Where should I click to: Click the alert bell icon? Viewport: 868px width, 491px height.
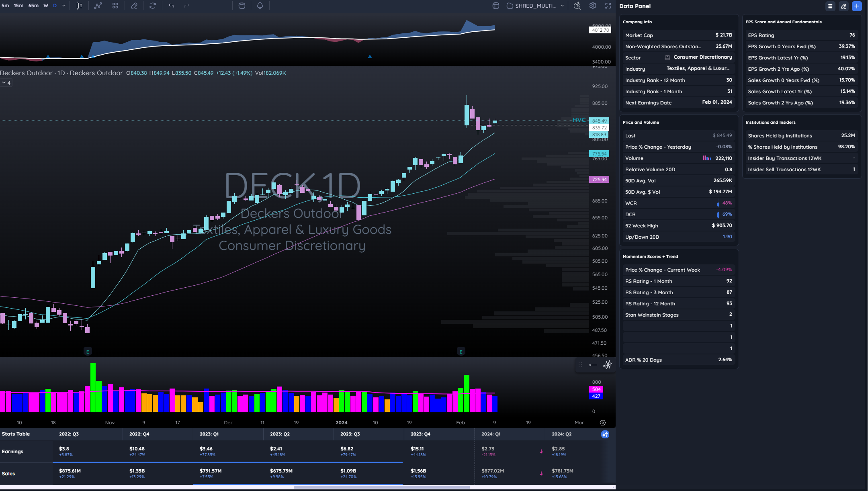coord(260,6)
